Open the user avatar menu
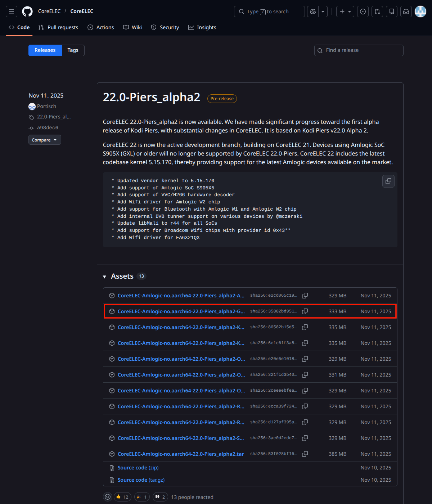This screenshot has height=504, width=432. [420, 12]
